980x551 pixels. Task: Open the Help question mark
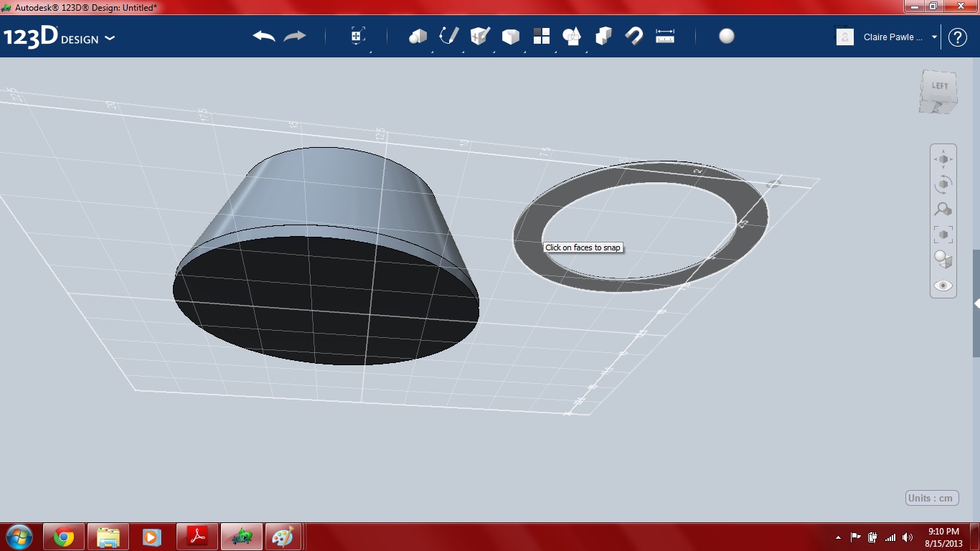(958, 37)
